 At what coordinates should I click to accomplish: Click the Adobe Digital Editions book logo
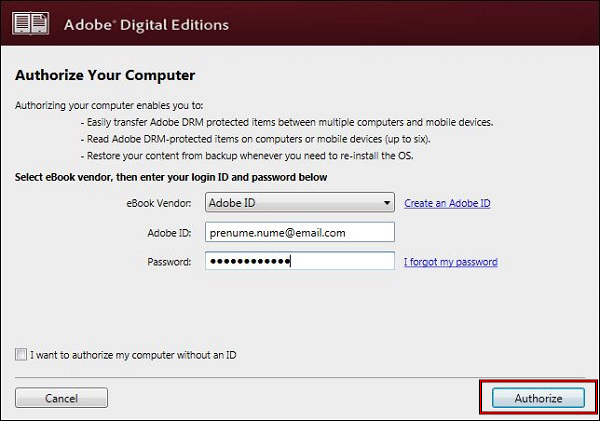[30, 24]
